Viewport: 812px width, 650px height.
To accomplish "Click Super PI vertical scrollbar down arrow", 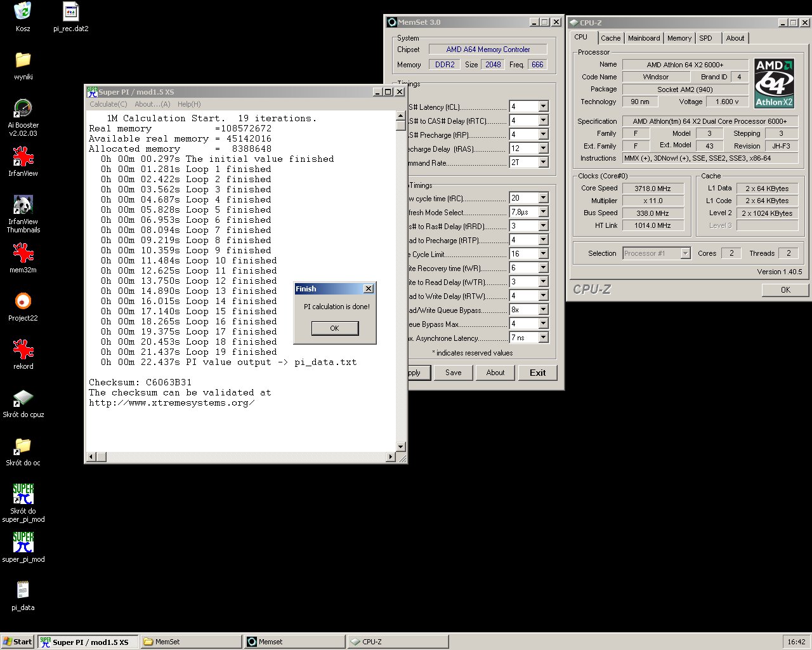I will pos(400,447).
